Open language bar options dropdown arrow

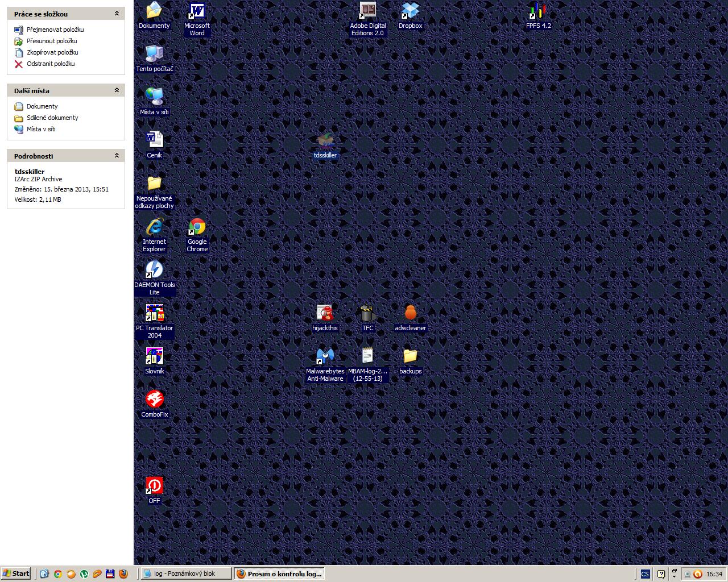(675, 577)
